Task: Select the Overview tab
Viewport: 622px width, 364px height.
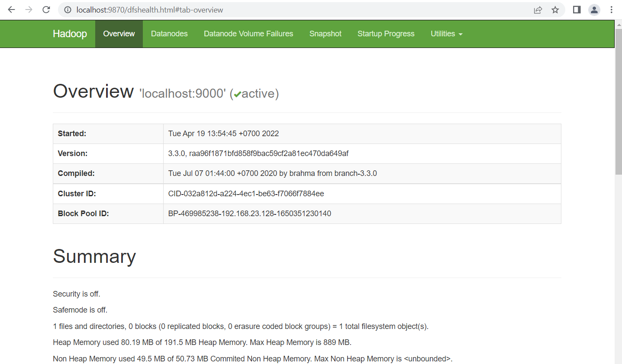Action: tap(119, 34)
